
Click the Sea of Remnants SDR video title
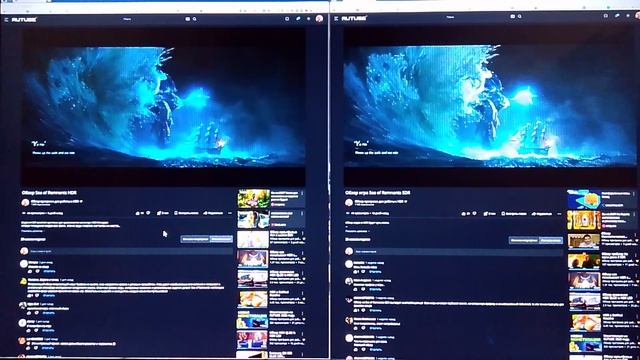(378, 193)
